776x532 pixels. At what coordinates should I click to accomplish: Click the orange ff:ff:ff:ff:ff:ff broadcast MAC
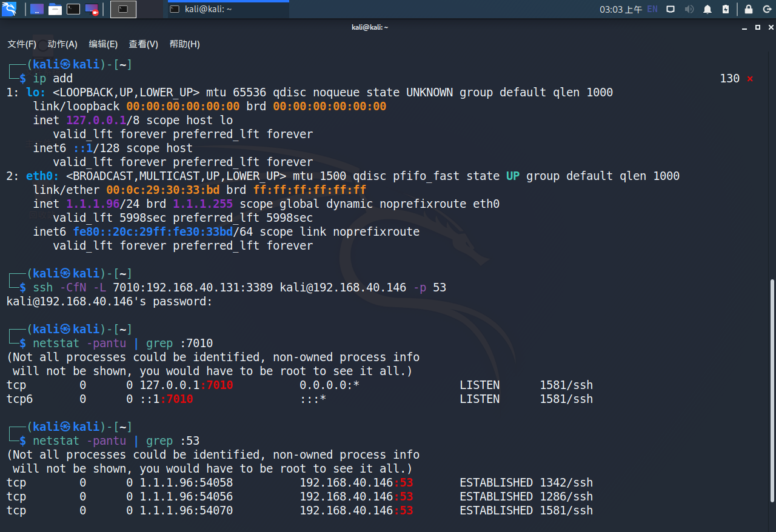point(310,190)
